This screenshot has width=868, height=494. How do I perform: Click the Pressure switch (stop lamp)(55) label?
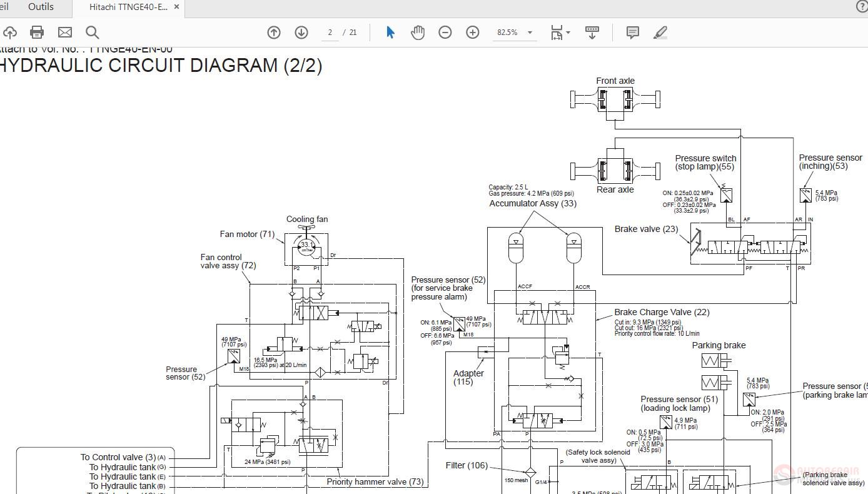705,163
